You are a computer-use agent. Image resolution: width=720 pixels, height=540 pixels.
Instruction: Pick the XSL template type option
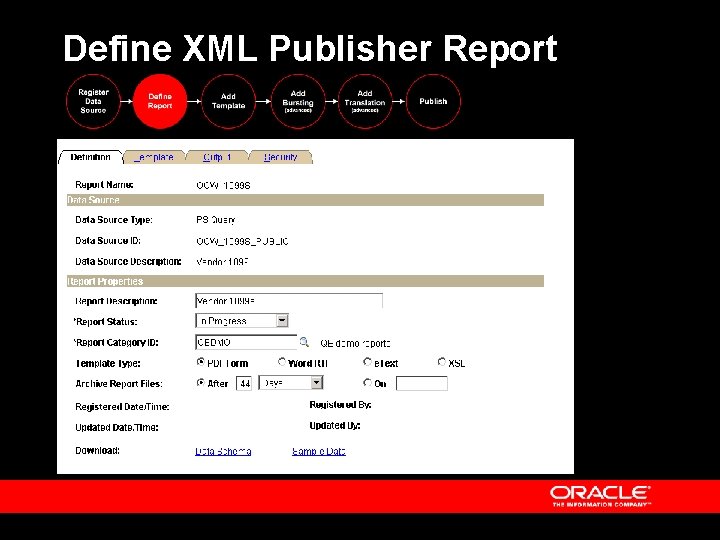441,362
